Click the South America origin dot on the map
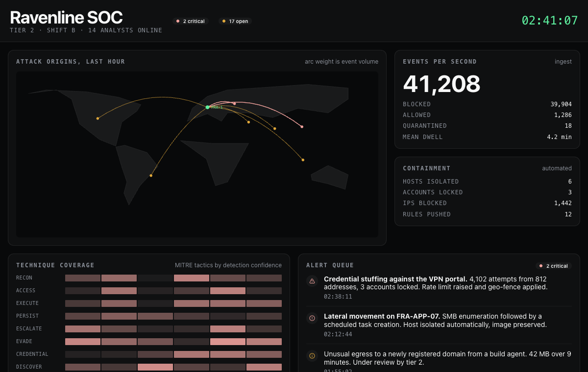Screen dimensions: 588x372 tap(151, 175)
